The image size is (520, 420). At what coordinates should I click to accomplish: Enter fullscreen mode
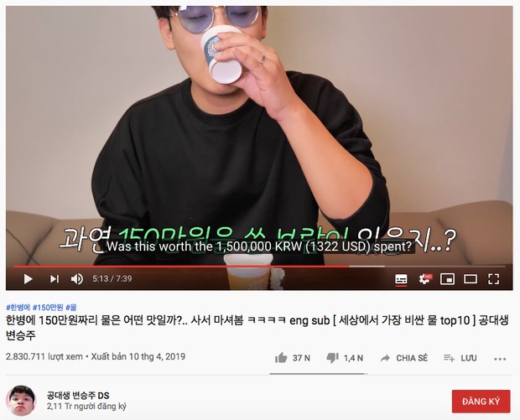(493, 279)
